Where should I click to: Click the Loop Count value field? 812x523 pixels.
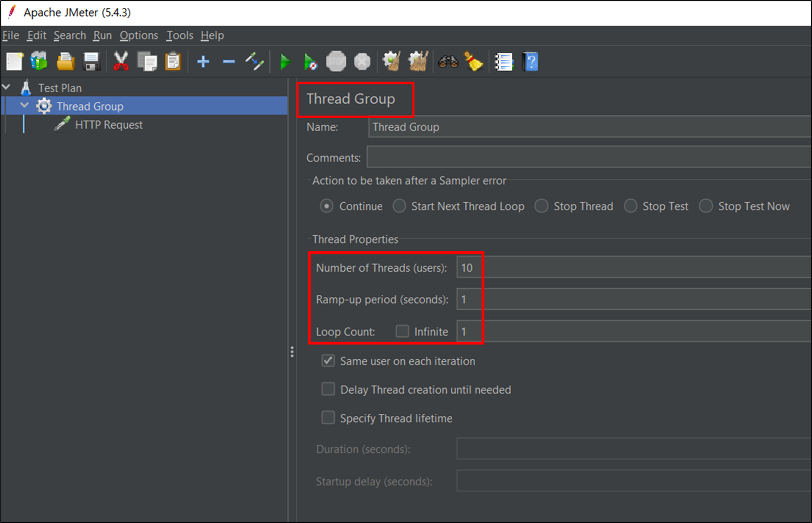coord(634,331)
